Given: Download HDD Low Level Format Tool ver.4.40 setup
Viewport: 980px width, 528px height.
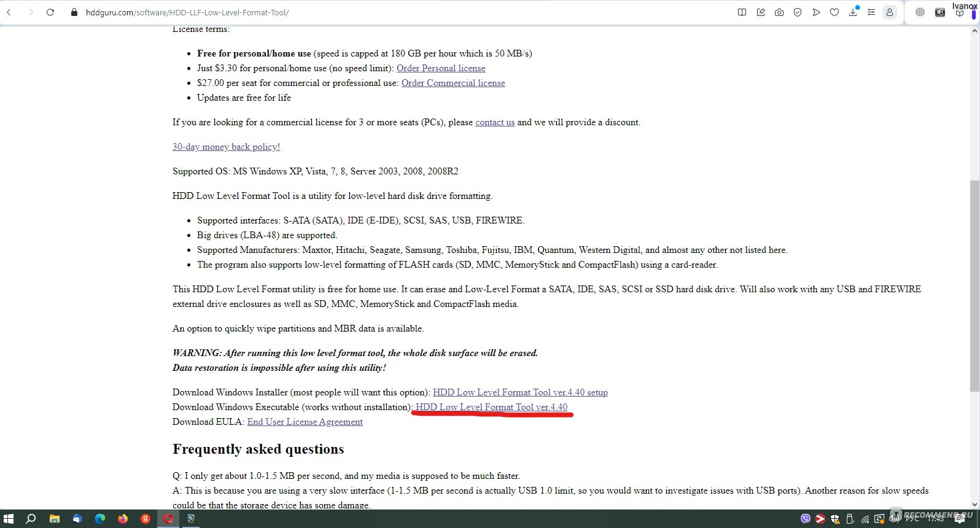Looking at the screenshot, I should click(520, 392).
